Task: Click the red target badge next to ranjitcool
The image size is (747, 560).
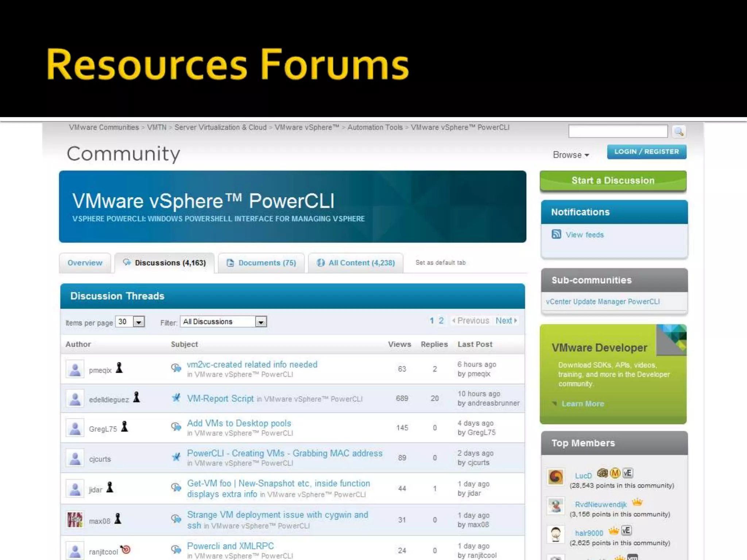Action: point(125,549)
